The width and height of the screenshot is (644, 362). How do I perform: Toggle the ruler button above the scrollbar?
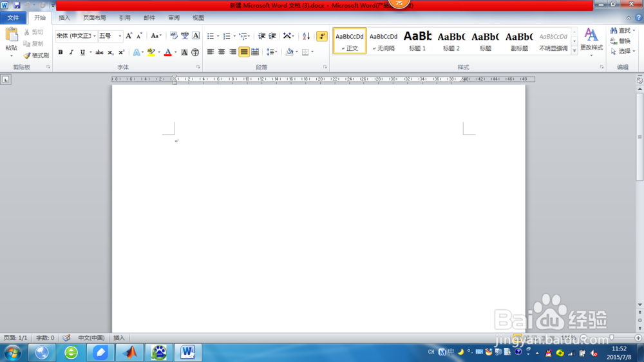640,80
